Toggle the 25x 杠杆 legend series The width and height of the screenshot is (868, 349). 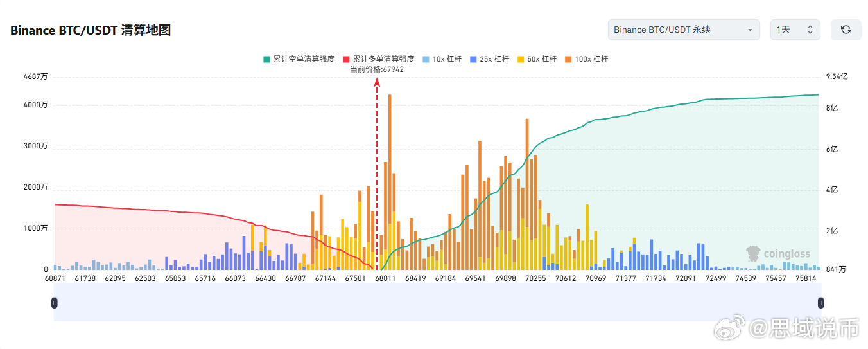[x=489, y=59]
